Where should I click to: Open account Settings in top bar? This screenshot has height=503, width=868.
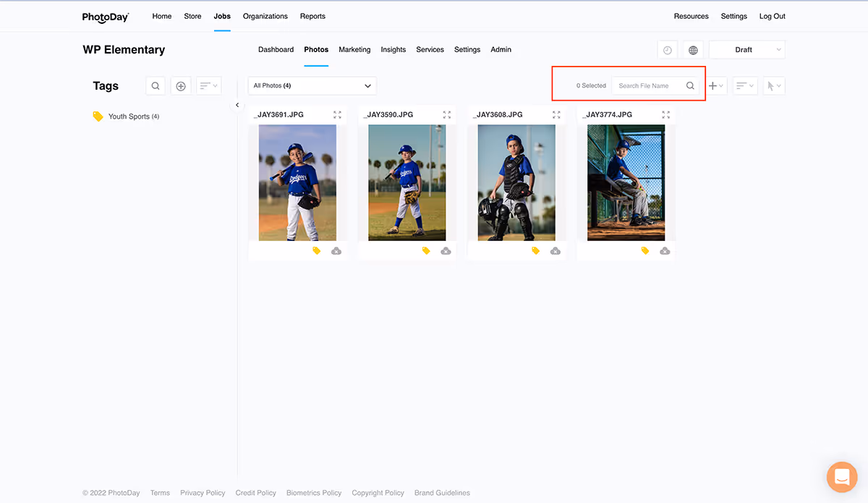pos(734,16)
